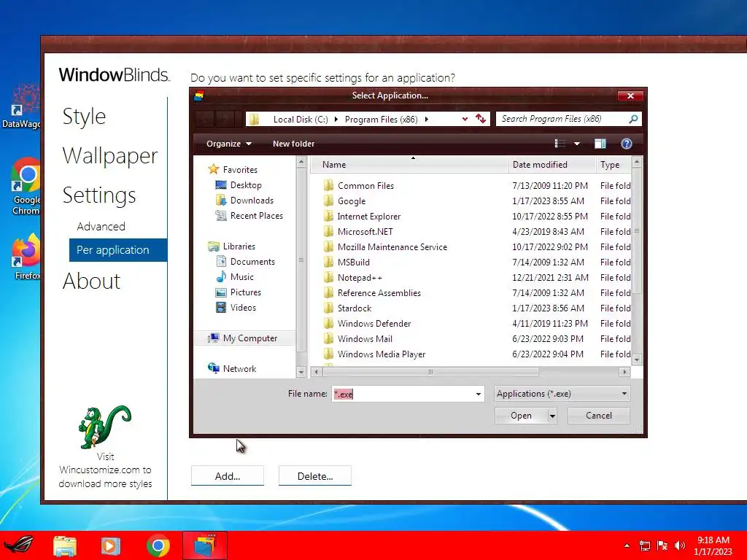
Task: Click the Cancel button
Action: pyautogui.click(x=599, y=416)
